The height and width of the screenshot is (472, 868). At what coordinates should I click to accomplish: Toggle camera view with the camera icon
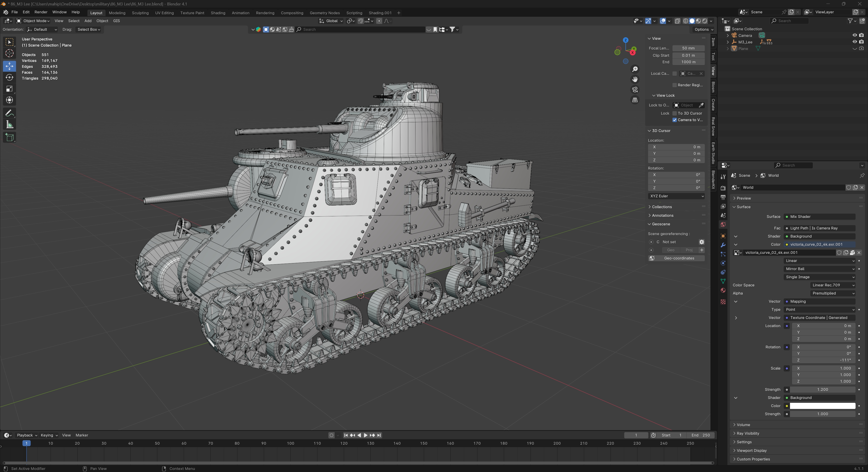[635, 90]
